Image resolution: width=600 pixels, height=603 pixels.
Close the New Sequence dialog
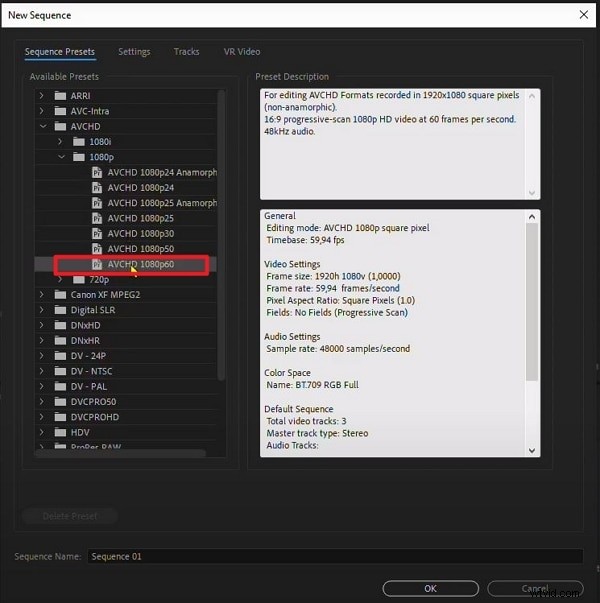click(583, 15)
